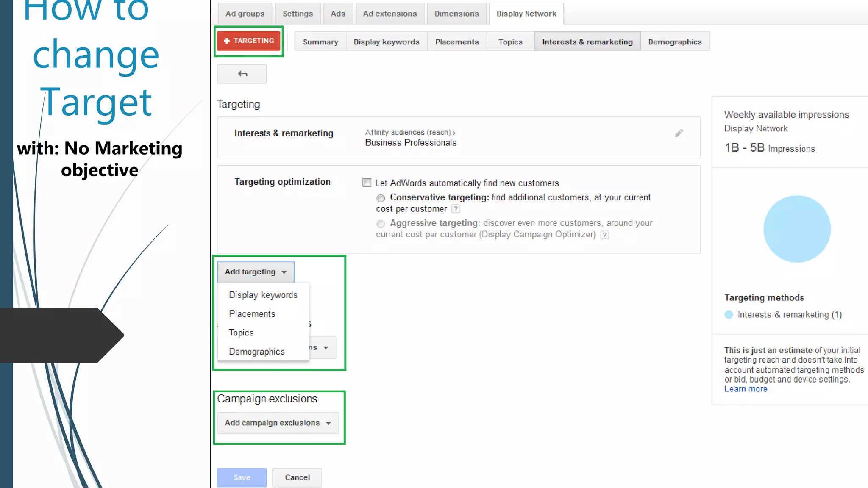Open the Interests & remarketing sub-tab

tap(587, 42)
